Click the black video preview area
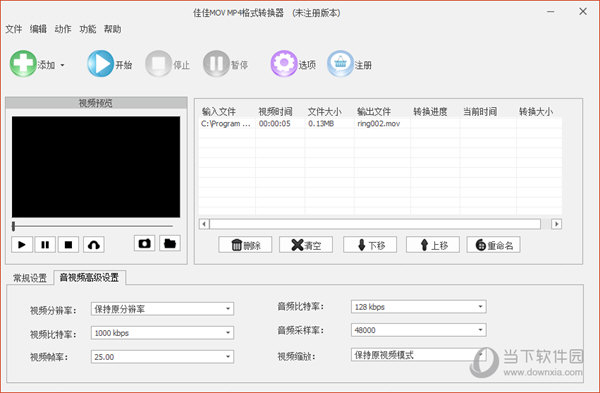Image resolution: width=600 pixels, height=393 pixels. point(96,167)
